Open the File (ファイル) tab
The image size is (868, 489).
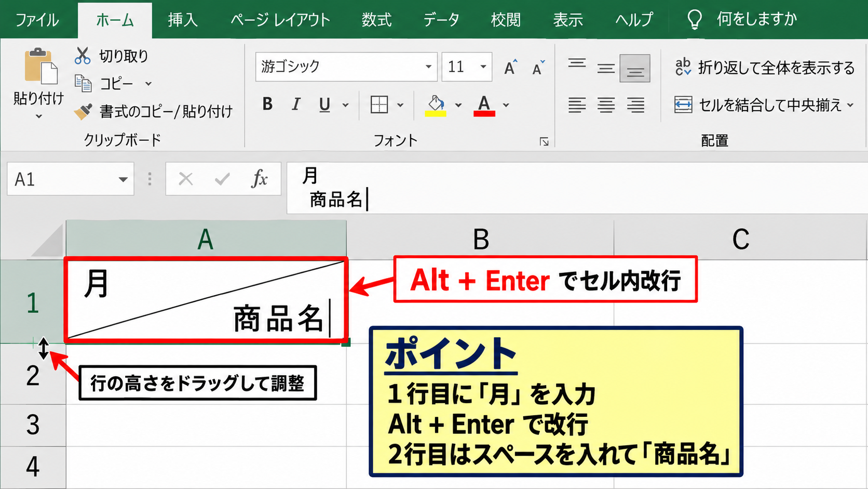pos(37,20)
